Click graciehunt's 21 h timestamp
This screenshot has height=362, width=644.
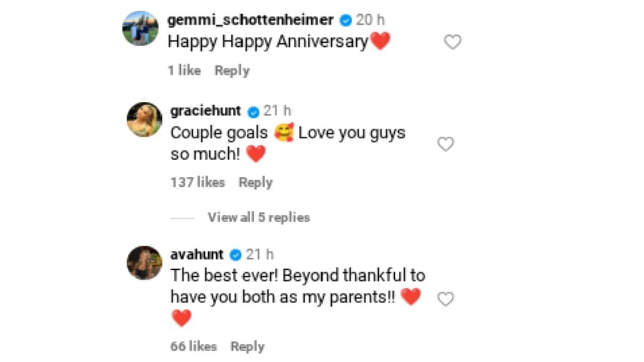tap(277, 111)
